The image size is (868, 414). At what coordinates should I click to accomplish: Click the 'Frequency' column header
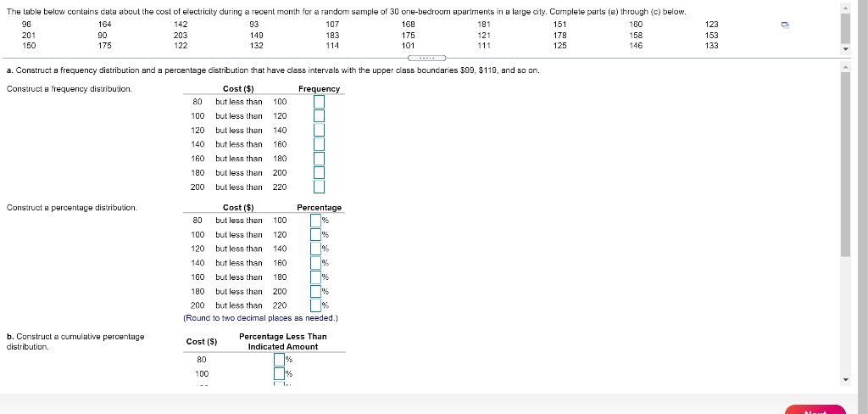(319, 89)
